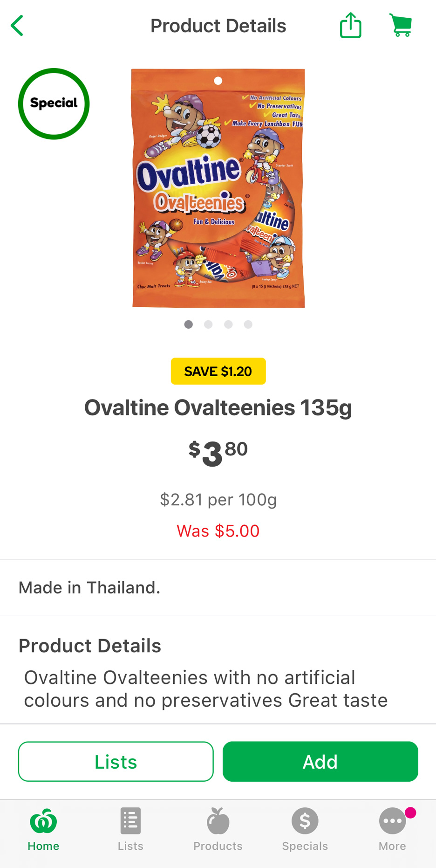The width and height of the screenshot is (436, 868).
Task: Open the Specials dollar icon tab
Action: pos(305,830)
